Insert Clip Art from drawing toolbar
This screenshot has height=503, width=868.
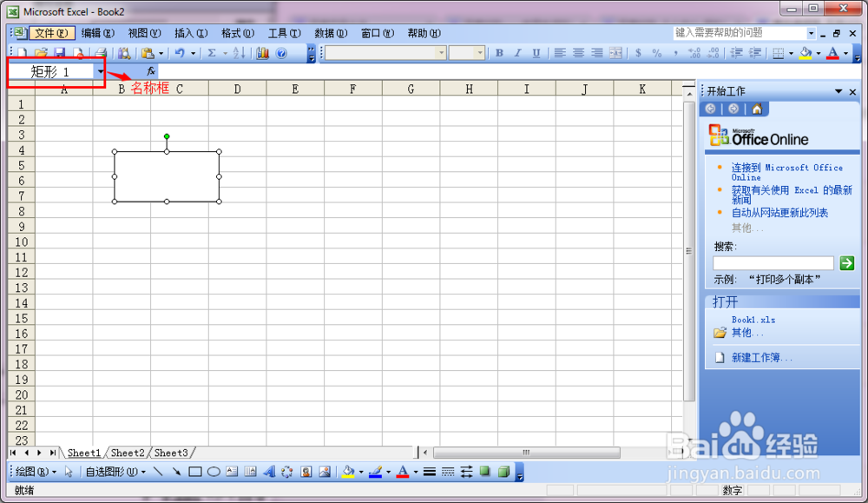coord(306,472)
